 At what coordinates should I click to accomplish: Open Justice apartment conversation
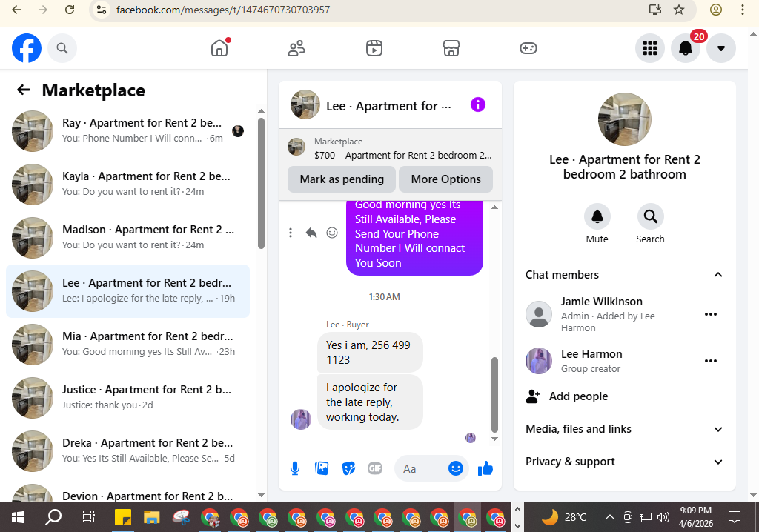point(127,397)
